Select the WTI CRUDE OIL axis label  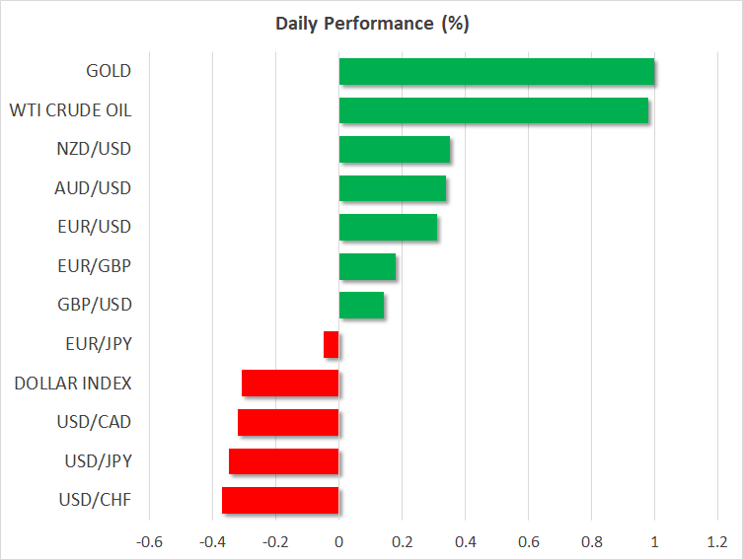(70, 110)
